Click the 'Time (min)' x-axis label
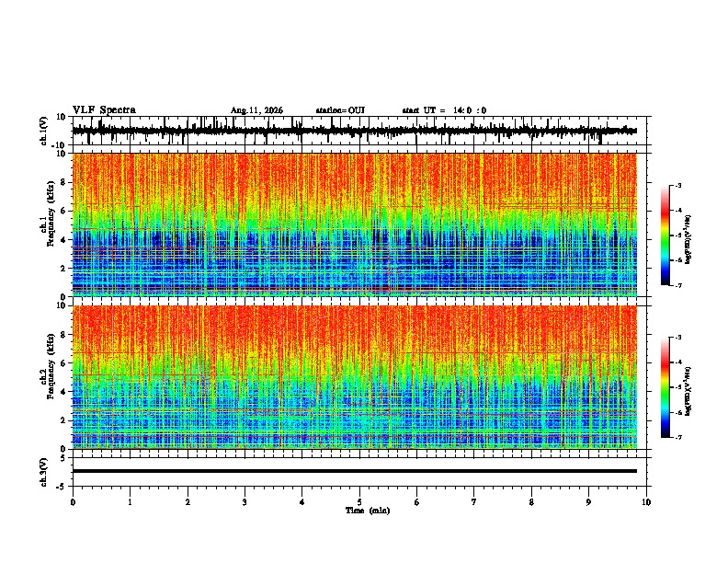The width and height of the screenshot is (728, 563). coord(368,511)
